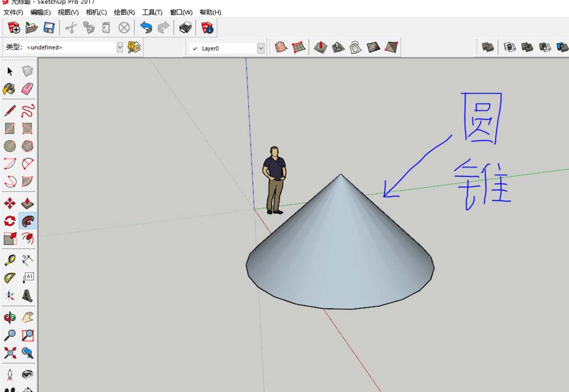Redo the last undone action

[164, 27]
